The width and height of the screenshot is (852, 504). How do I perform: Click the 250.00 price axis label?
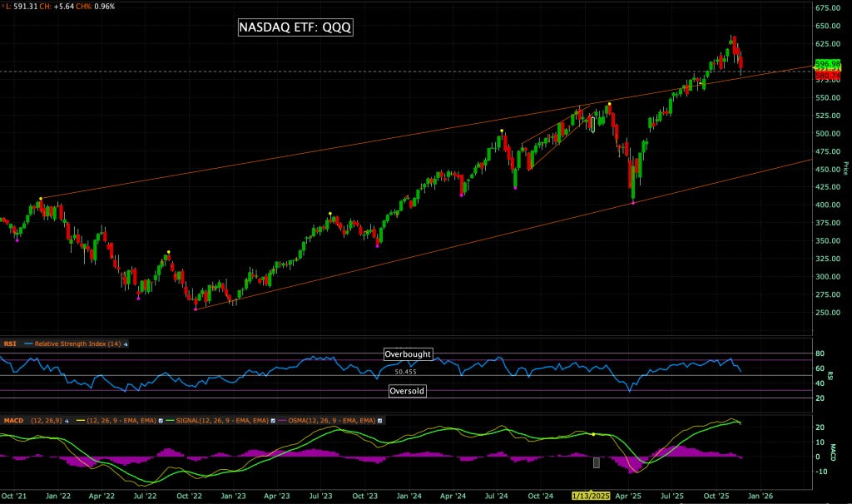828,313
